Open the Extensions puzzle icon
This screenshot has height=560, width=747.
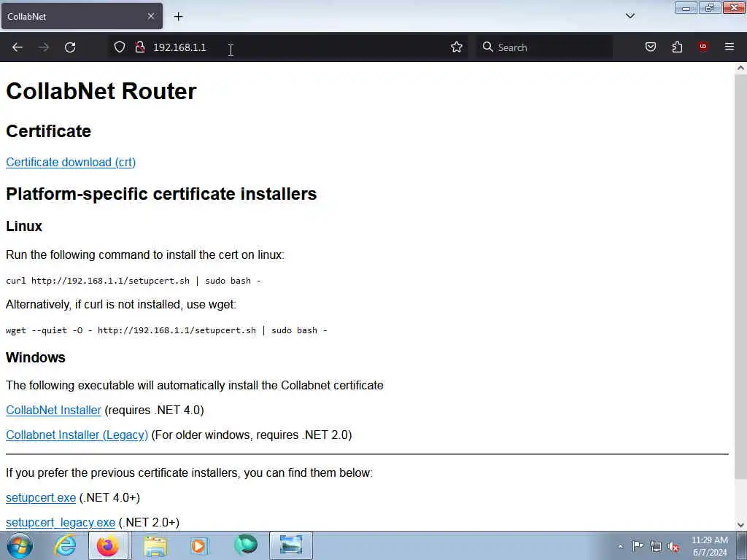677,47
